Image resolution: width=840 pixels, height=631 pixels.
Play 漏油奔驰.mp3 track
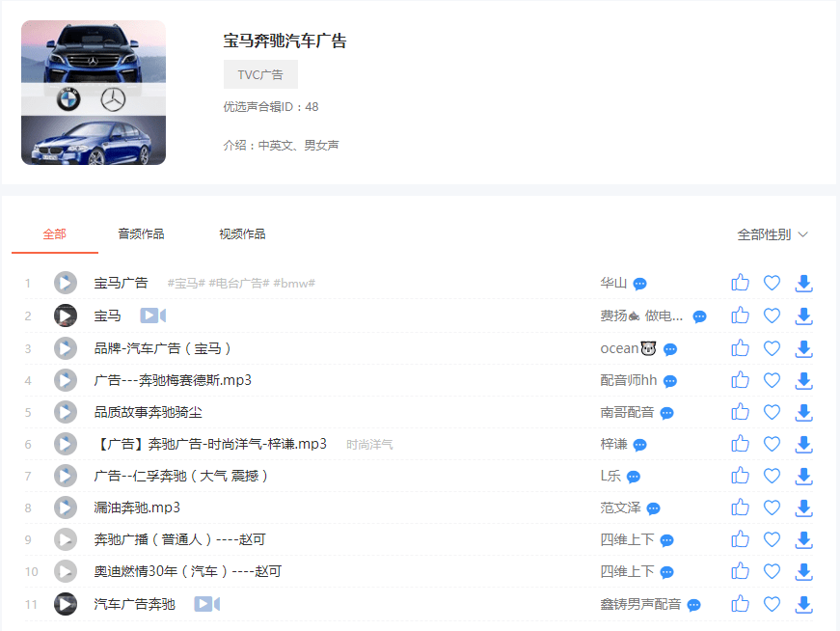[66, 508]
